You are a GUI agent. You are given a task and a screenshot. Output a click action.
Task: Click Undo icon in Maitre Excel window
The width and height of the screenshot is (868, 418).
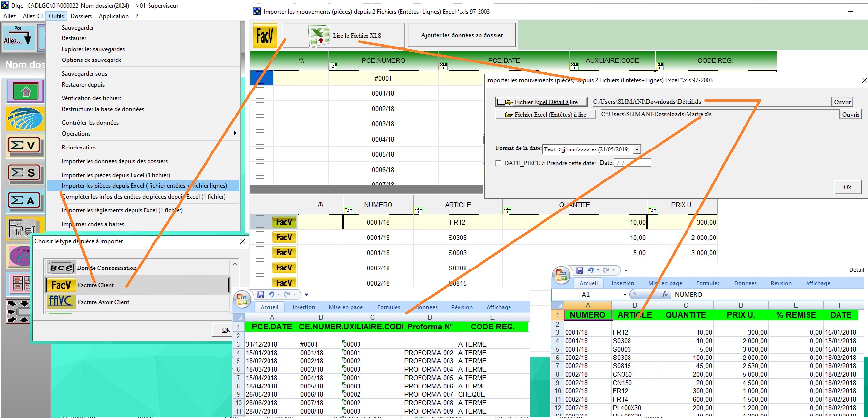point(271,294)
